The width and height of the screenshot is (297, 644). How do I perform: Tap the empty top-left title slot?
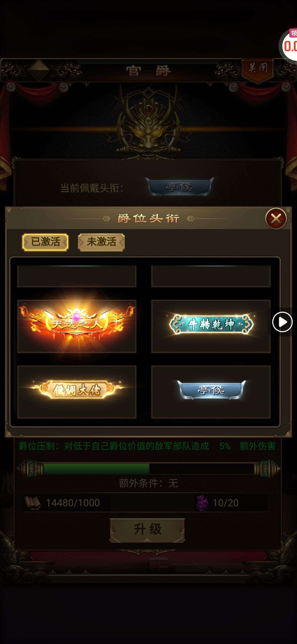(77, 276)
